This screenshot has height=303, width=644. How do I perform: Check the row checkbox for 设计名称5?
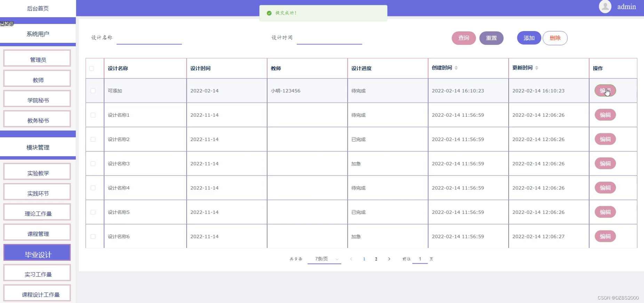click(93, 212)
